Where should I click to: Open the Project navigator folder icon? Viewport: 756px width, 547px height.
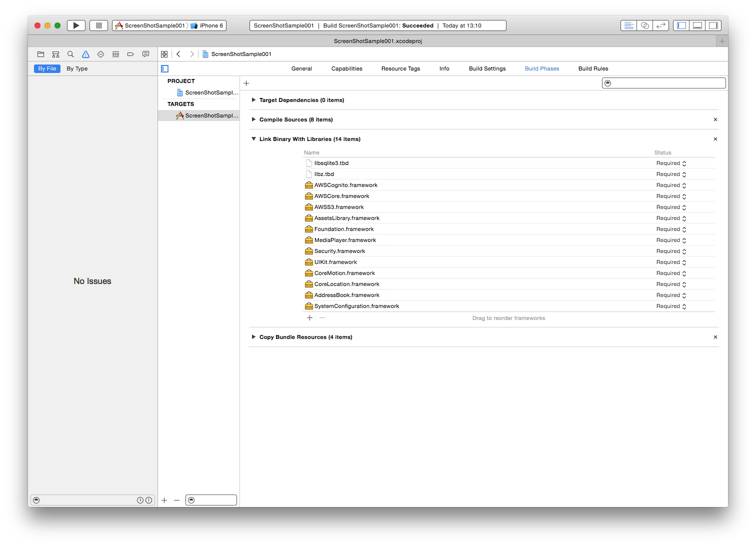(x=41, y=54)
